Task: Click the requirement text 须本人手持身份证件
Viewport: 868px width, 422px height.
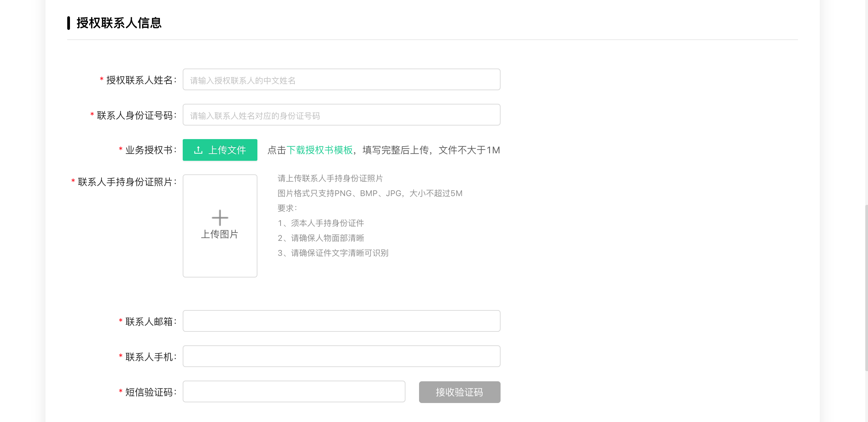Action: tap(327, 223)
